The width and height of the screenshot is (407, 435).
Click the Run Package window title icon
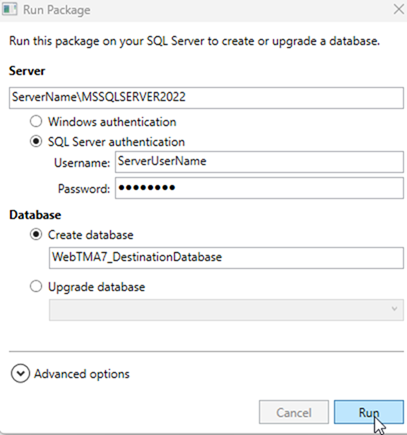point(9,9)
